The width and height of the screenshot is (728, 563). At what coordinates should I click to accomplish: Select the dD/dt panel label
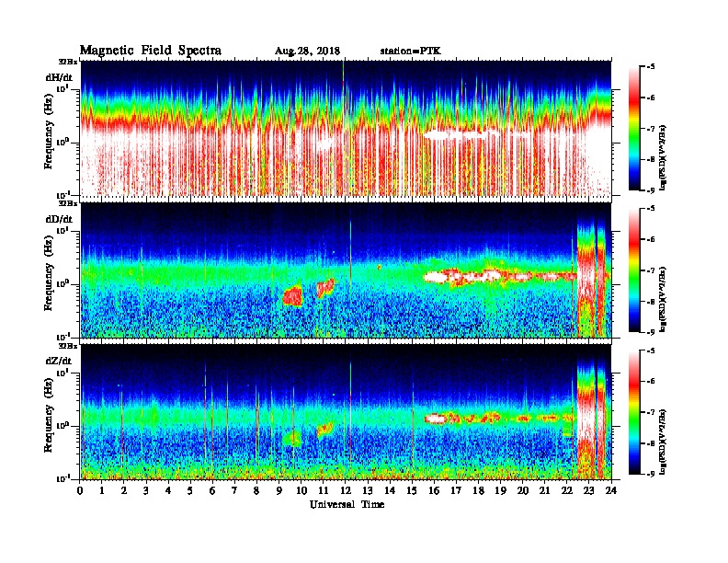tap(59, 219)
